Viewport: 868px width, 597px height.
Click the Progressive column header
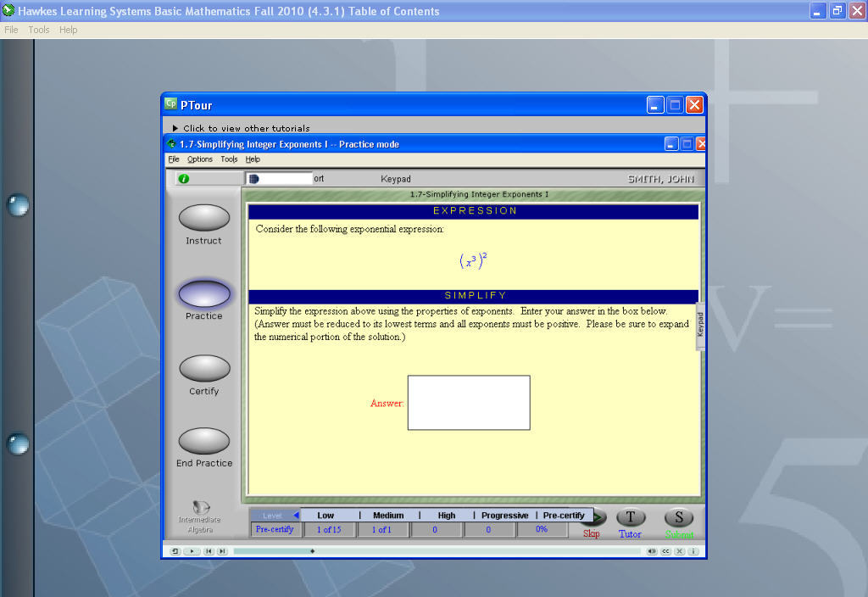coord(505,515)
